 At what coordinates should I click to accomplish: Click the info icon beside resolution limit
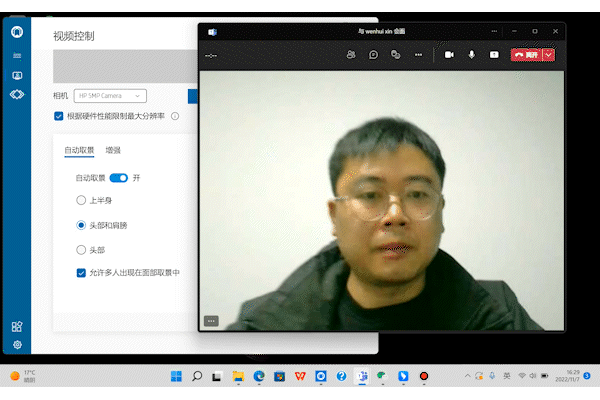[175, 116]
